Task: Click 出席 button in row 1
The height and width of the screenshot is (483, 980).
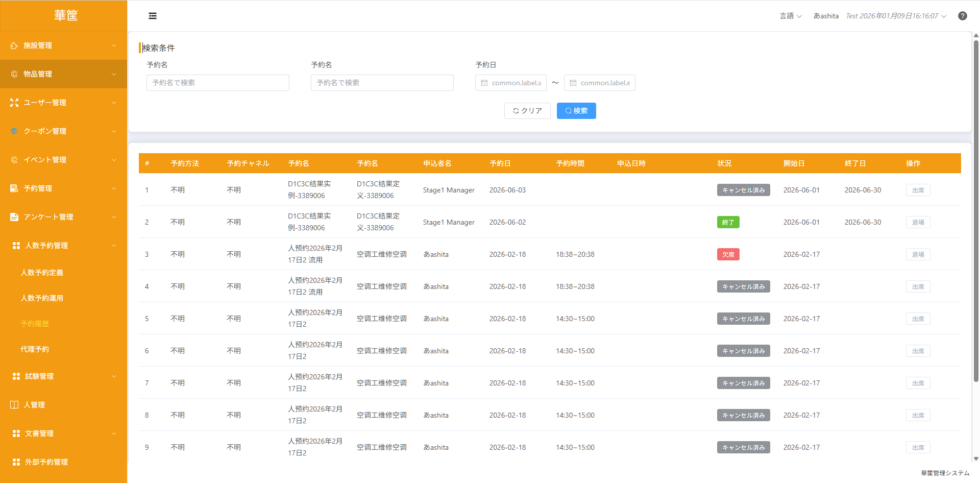Action: tap(918, 190)
